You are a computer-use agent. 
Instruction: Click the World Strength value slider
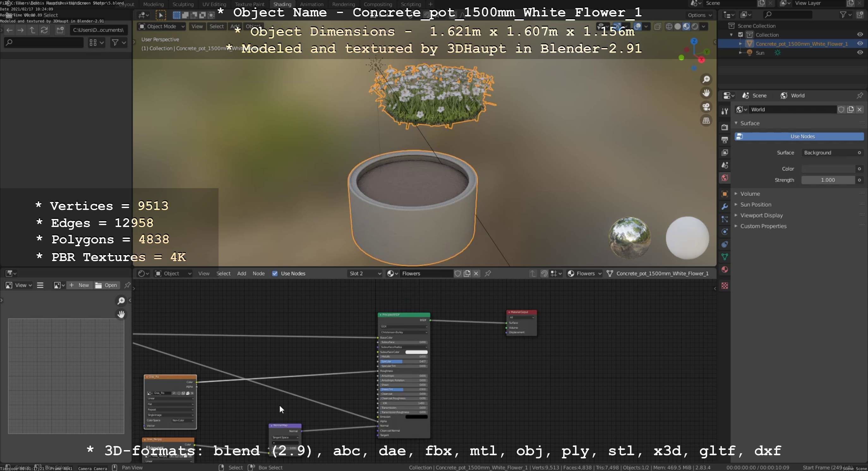click(827, 180)
